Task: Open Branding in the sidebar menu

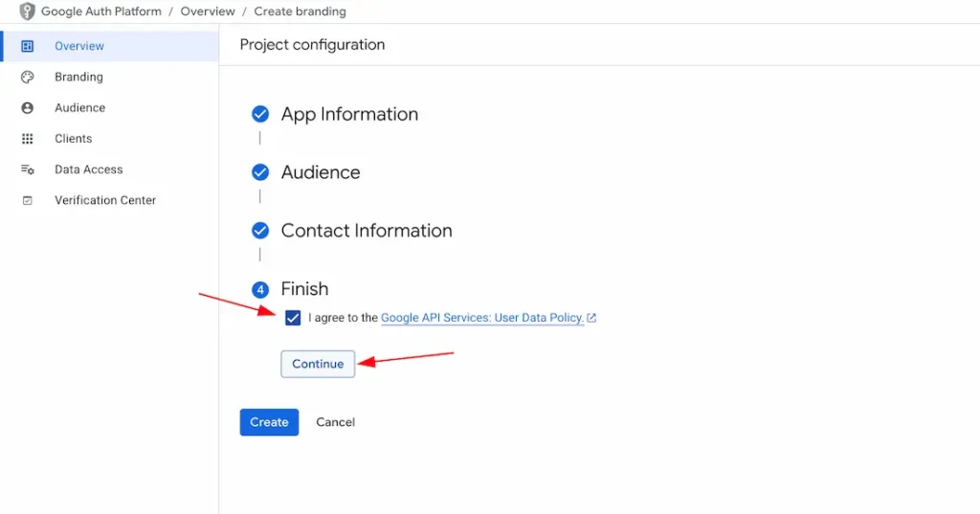Action: tap(78, 77)
